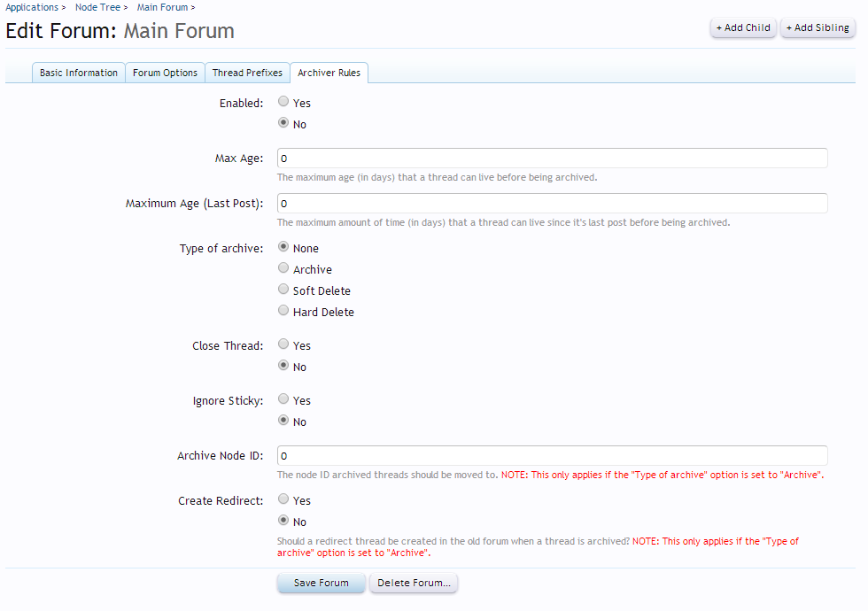
Task: Enable archiver by selecting Enabled Yes
Action: [283, 103]
